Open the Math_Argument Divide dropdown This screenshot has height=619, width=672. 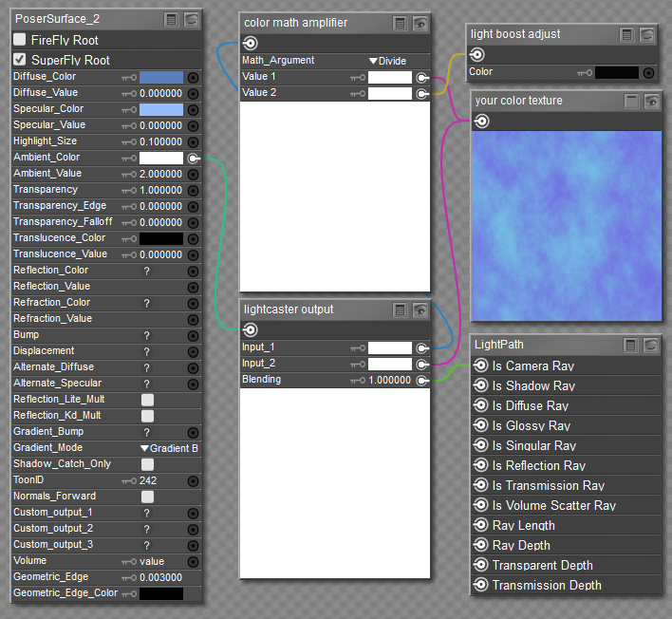point(387,61)
